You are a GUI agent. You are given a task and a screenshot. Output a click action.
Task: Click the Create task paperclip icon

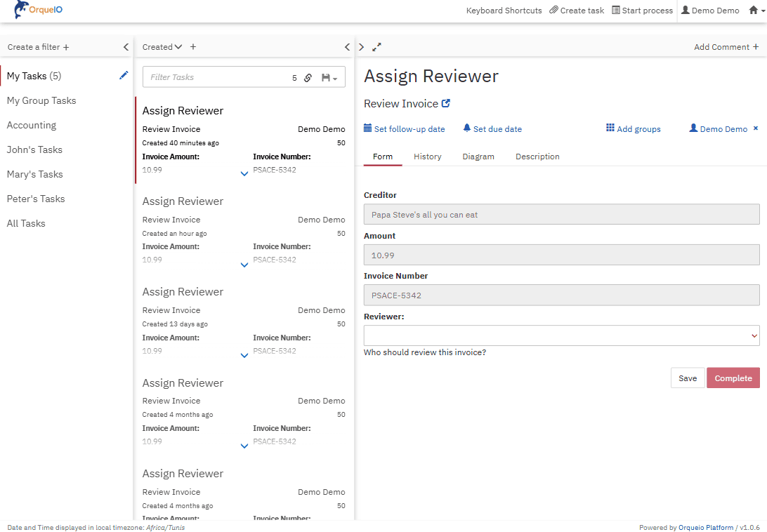[x=553, y=11]
